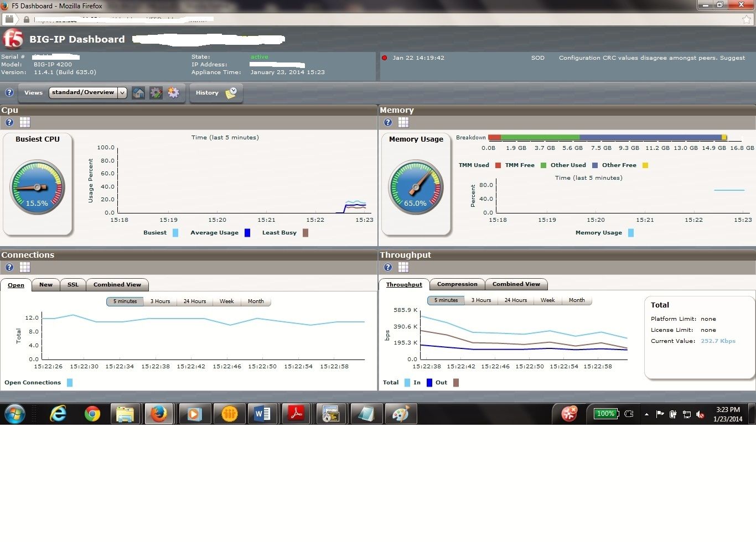Click the grid icon in Memory panel

click(x=403, y=122)
